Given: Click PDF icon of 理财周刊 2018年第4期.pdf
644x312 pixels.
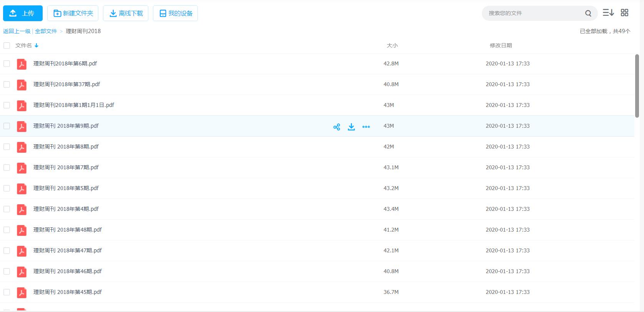Looking at the screenshot, I should coord(22,209).
